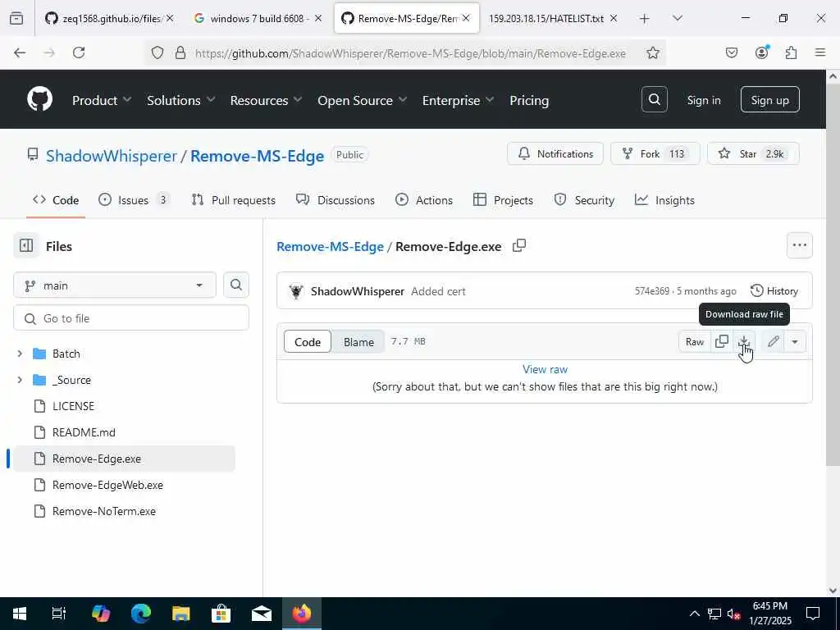
Task: Open the GitHub search button
Action: [654, 99]
